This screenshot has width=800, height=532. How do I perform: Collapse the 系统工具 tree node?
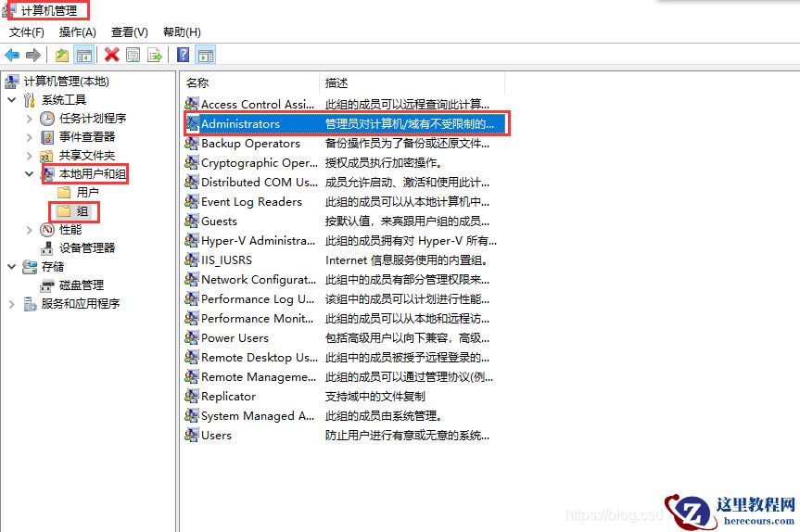pos(12,99)
